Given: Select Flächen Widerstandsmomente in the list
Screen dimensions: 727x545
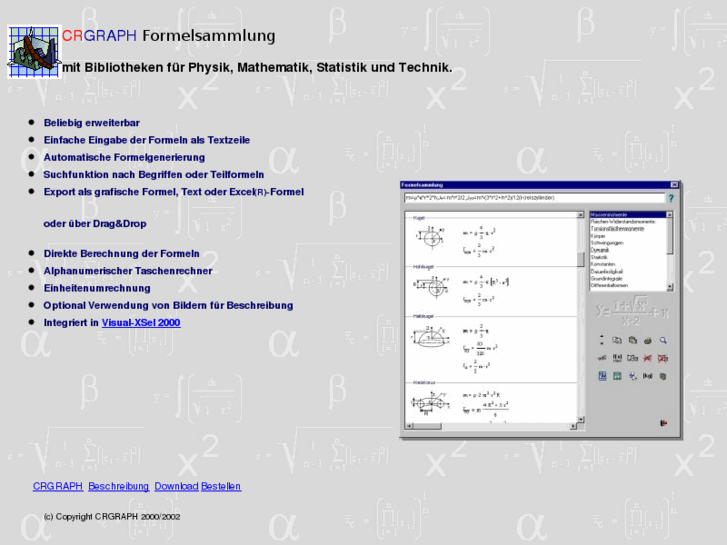Looking at the screenshot, I should click(x=628, y=222).
